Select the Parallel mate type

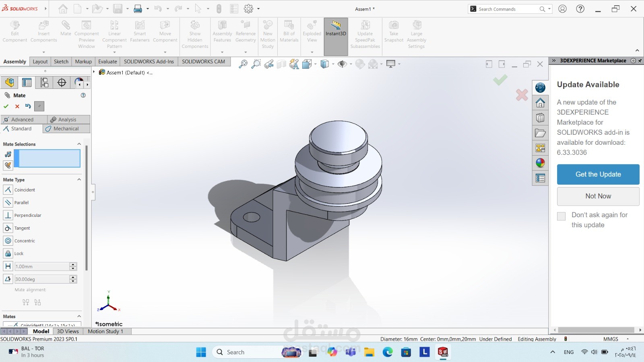click(8, 202)
